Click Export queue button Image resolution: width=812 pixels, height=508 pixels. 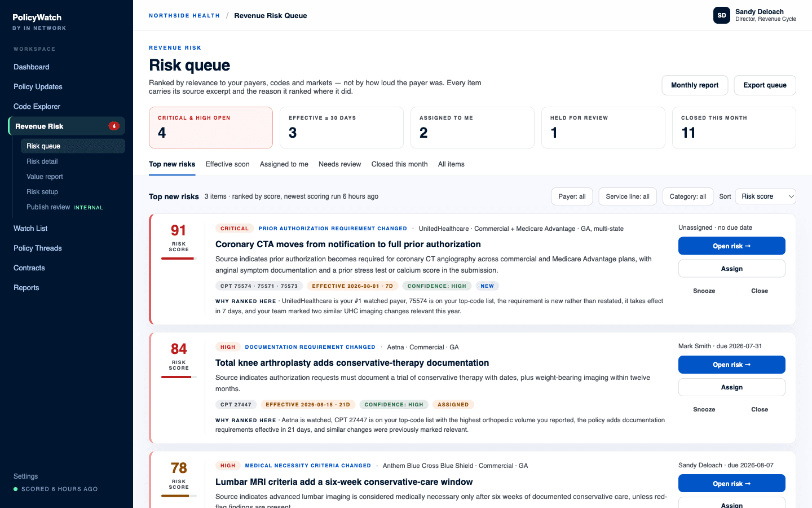[x=765, y=85]
